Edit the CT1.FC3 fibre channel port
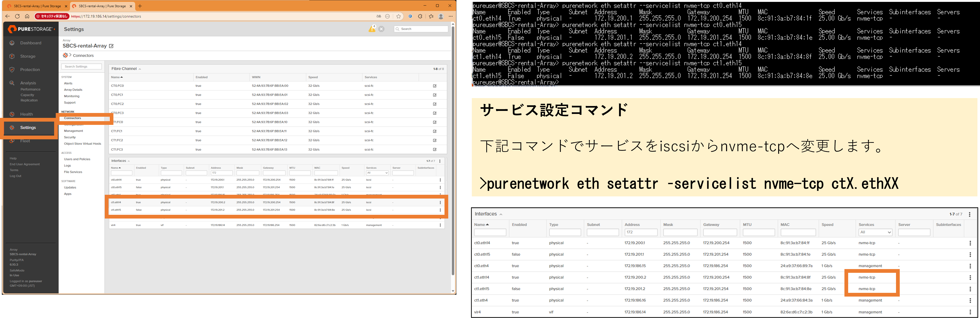This screenshot has height=318, width=980. point(434,149)
